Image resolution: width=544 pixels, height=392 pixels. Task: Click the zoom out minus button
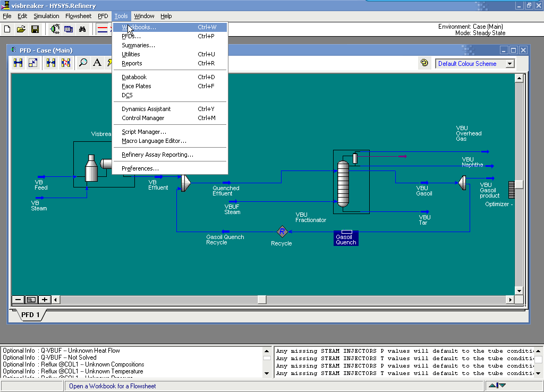click(x=18, y=300)
